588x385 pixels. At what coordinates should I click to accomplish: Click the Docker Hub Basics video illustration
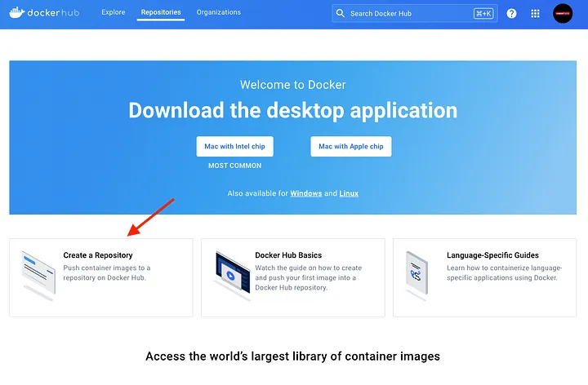coord(232,275)
